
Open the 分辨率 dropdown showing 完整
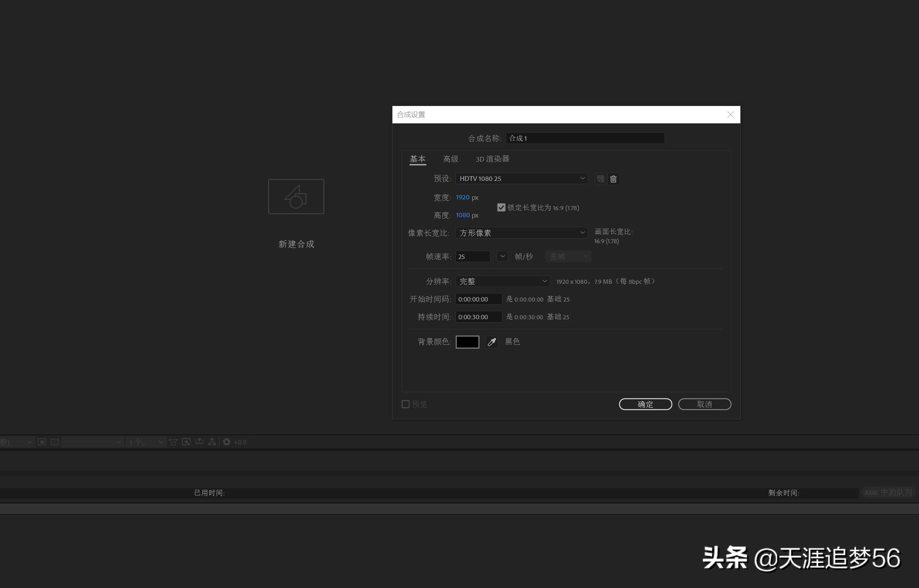pyautogui.click(x=502, y=281)
